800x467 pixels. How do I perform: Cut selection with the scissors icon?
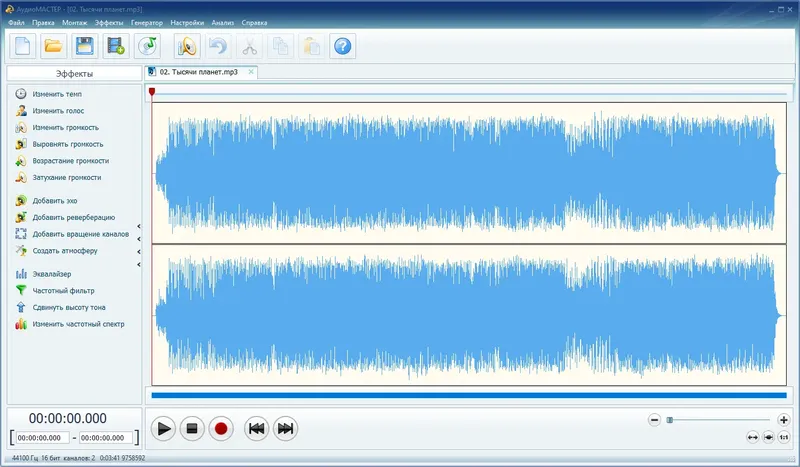pyautogui.click(x=249, y=46)
